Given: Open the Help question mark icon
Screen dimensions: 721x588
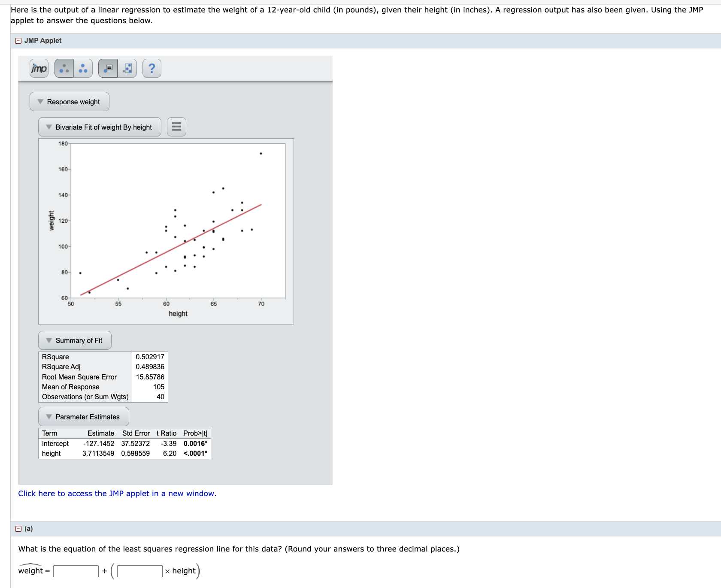Looking at the screenshot, I should coord(152,68).
